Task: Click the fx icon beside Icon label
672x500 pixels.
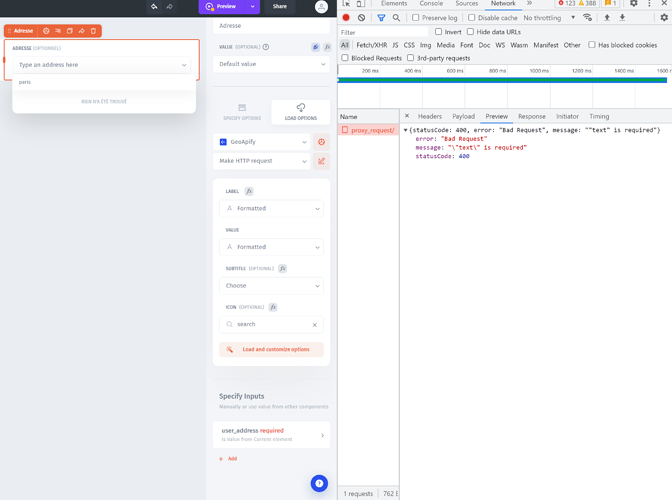Action: [273, 307]
